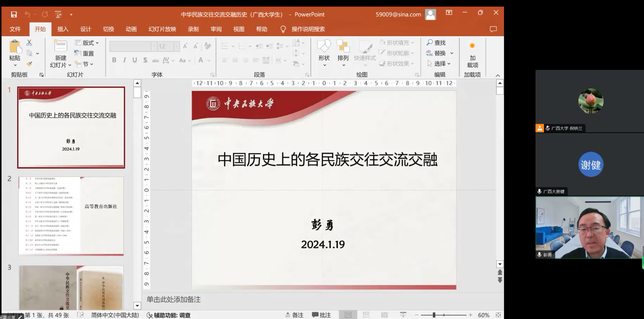644x319 pixels.
Task: Open the Insert (插入) tab
Action: point(63,29)
